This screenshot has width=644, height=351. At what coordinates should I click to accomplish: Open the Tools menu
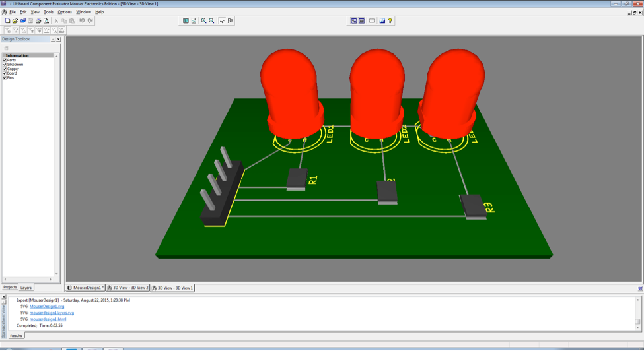48,12
